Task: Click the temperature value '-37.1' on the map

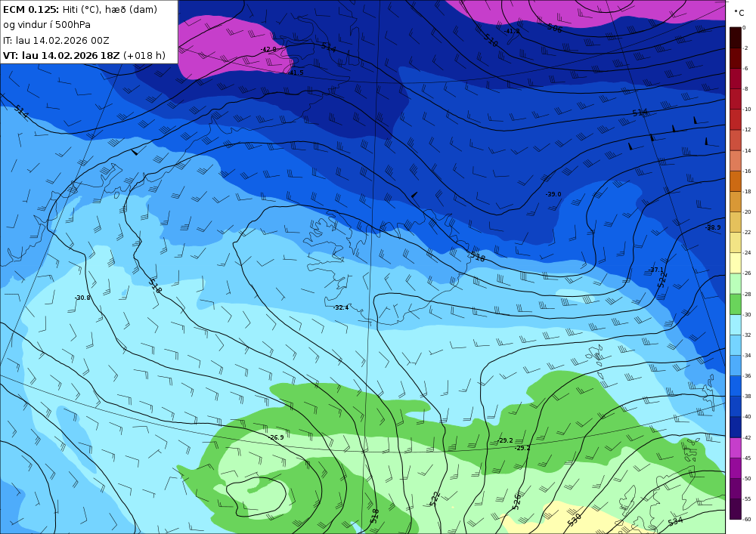Action: click(x=655, y=270)
